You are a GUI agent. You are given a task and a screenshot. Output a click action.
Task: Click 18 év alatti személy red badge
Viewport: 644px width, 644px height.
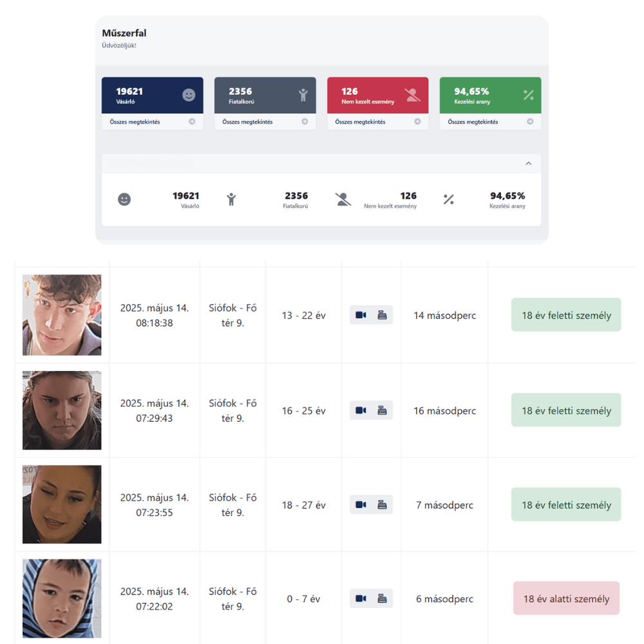566,598
